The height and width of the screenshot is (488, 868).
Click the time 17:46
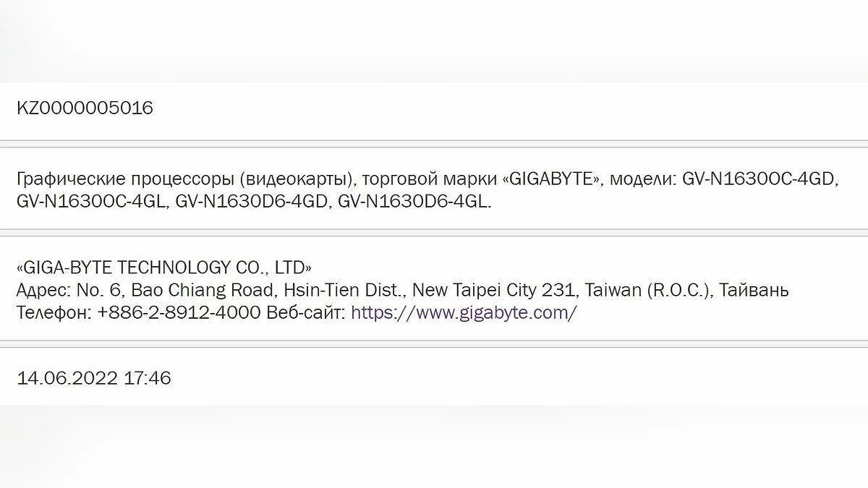[x=148, y=377]
